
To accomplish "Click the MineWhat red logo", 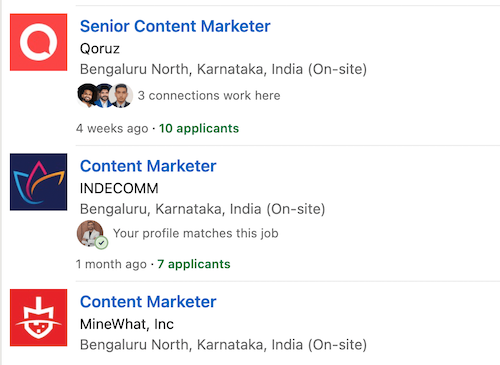I will coord(38,318).
